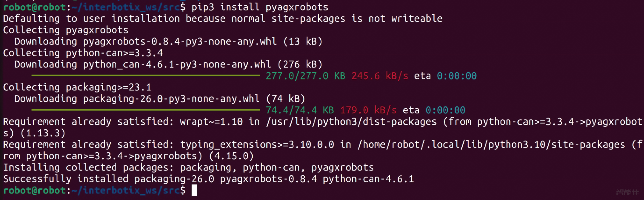This screenshot has height=200, width=644.
Task: Click the /usr/lib/python3/dist-packages path
Action: tap(351, 122)
